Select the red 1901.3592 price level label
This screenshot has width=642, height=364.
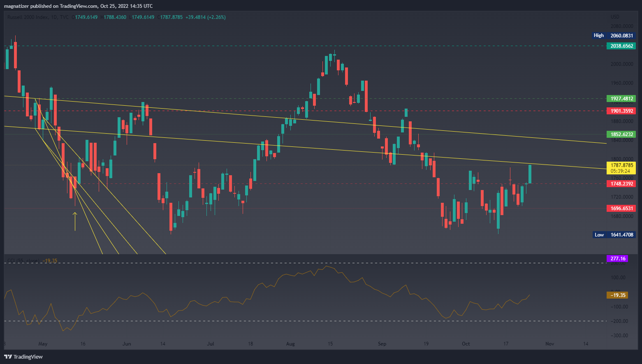pos(621,111)
